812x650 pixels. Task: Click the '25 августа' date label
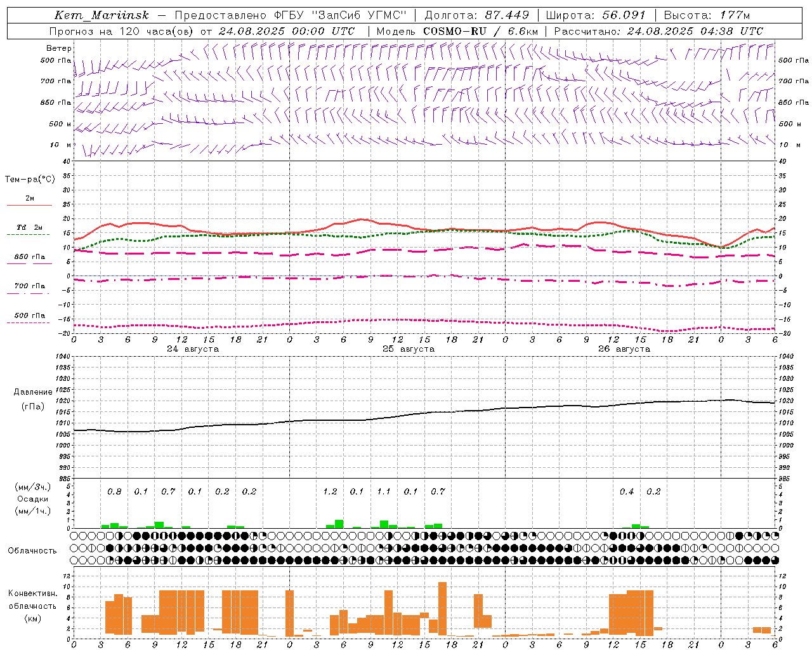click(409, 349)
